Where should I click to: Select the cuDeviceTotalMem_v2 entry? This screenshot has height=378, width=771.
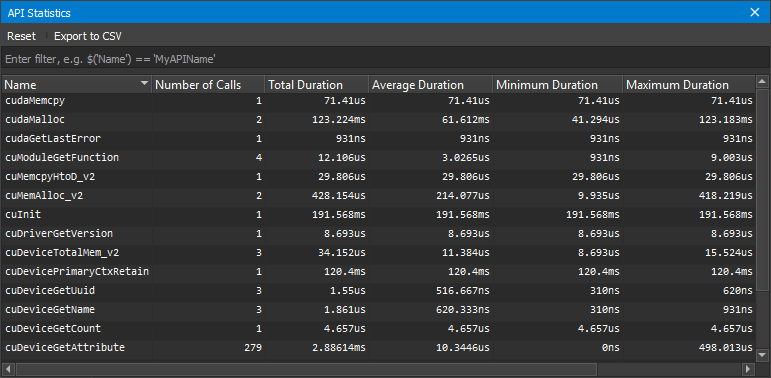pos(62,253)
